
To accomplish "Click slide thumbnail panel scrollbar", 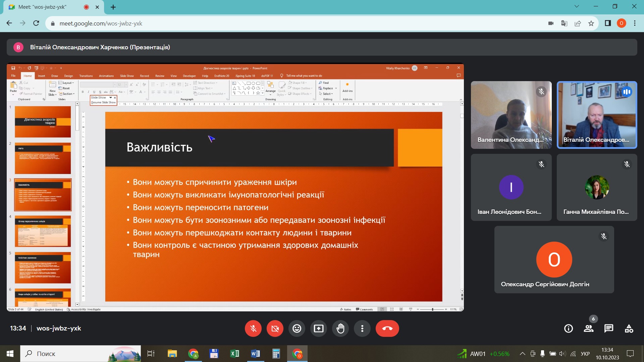I will click(77, 204).
